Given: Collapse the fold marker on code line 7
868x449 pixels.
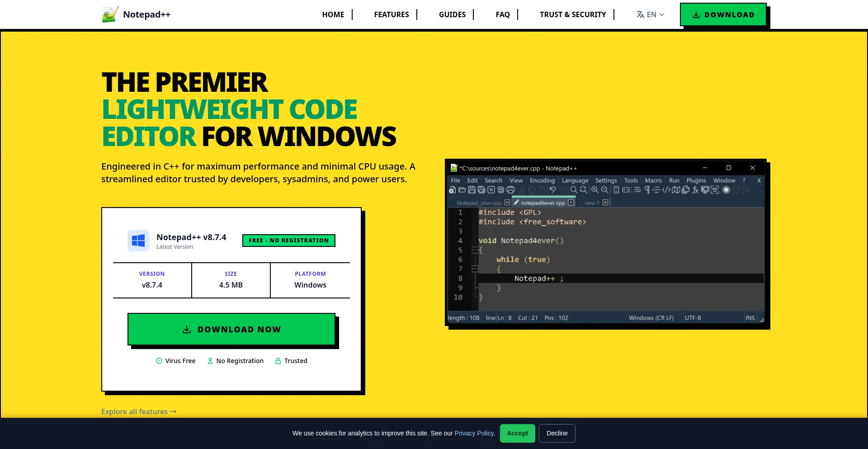Looking at the screenshot, I should point(475,269).
